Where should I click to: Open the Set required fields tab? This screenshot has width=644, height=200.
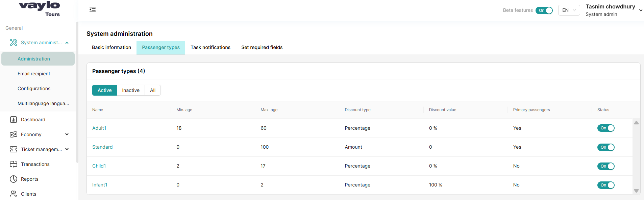pyautogui.click(x=262, y=47)
